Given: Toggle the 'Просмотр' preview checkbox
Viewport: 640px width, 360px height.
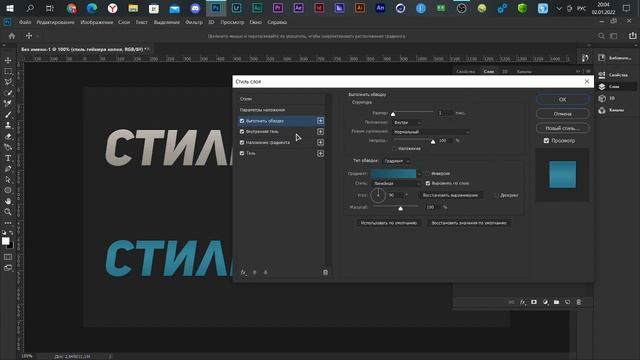Looking at the screenshot, I should (x=546, y=140).
